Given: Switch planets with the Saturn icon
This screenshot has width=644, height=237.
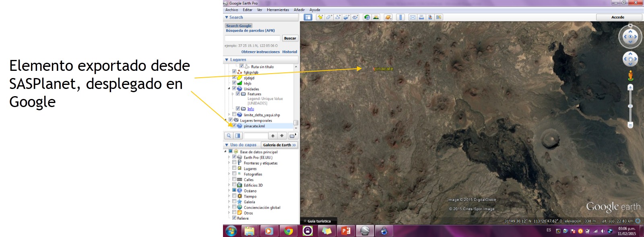Looking at the screenshot, I should (388, 17).
